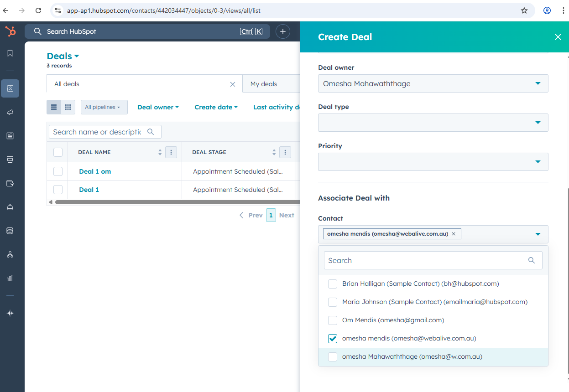Open All pipelines filter dropdown

click(104, 107)
